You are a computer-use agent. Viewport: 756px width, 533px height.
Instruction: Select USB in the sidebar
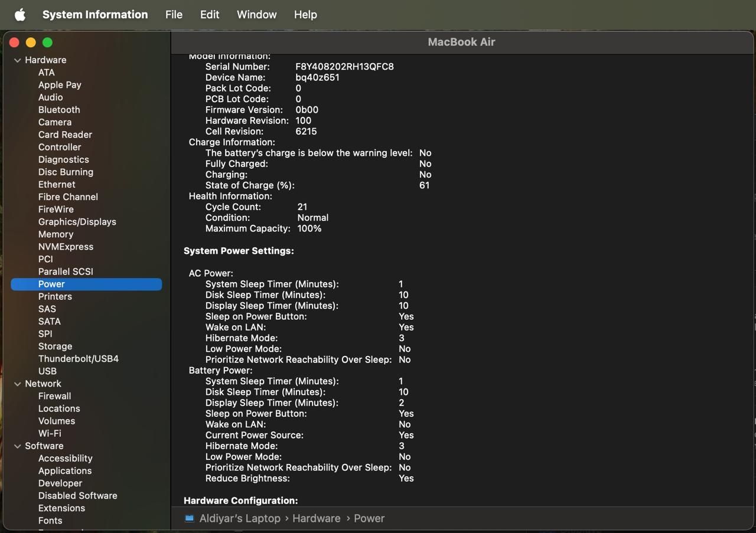[x=47, y=371]
